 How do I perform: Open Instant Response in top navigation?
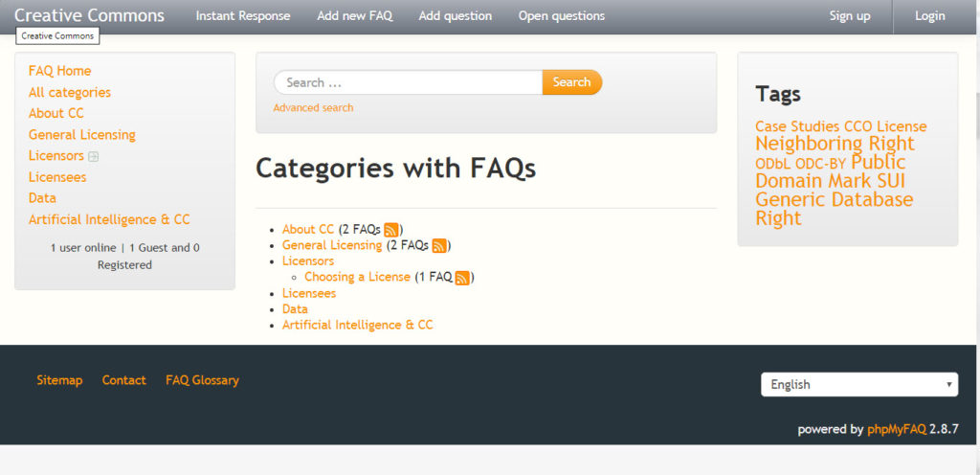click(243, 16)
